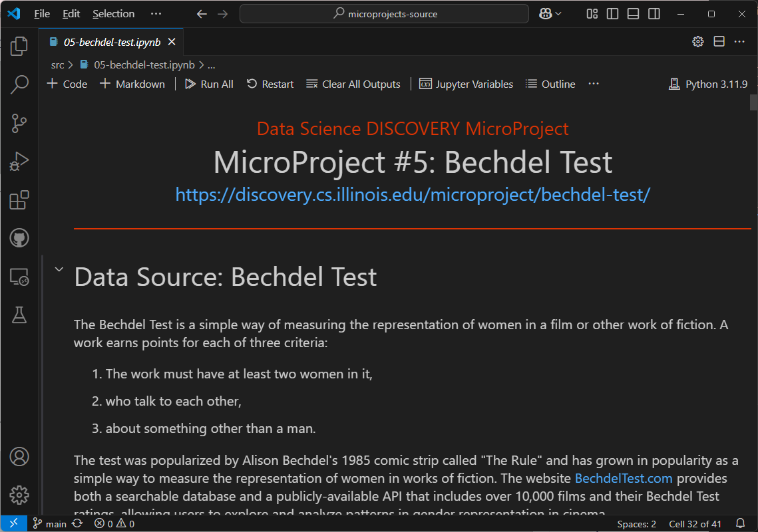This screenshot has height=532, width=758.
Task: Click the notebook vertical scrollbar thumb
Action: tap(753, 102)
